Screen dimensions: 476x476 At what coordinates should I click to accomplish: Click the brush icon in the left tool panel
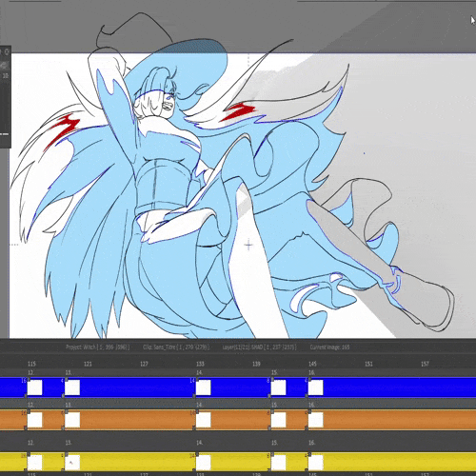5,66
